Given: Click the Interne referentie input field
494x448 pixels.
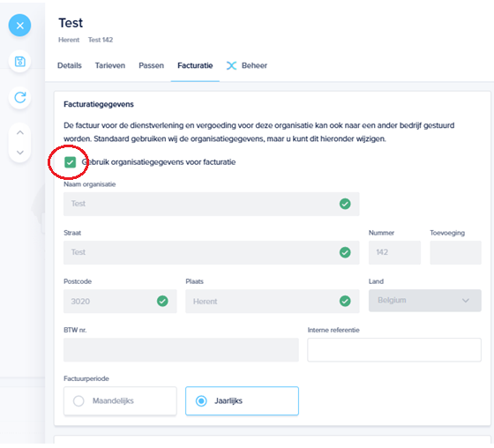Looking at the screenshot, I should coord(394,350).
